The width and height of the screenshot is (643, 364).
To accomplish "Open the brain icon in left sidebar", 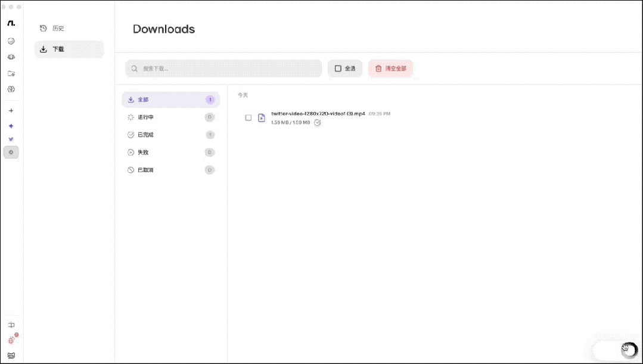I will (x=11, y=57).
